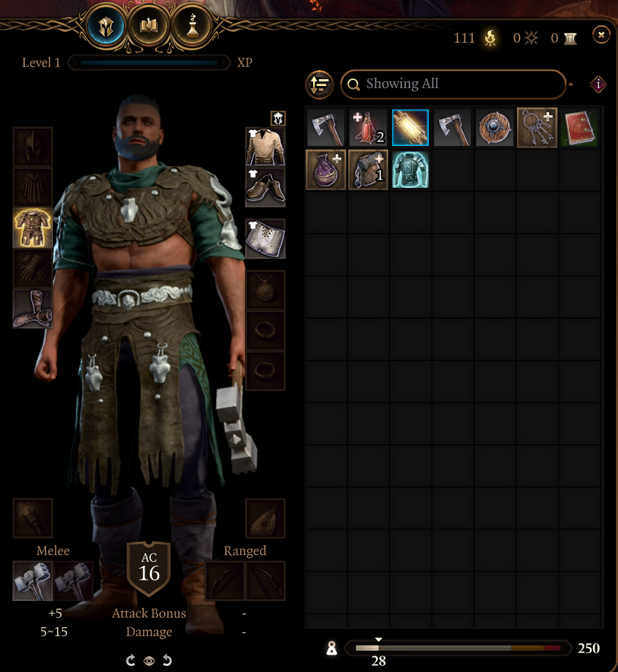Switch to the equipment helmet tab
This screenshot has width=618, height=672.
pyautogui.click(x=105, y=27)
